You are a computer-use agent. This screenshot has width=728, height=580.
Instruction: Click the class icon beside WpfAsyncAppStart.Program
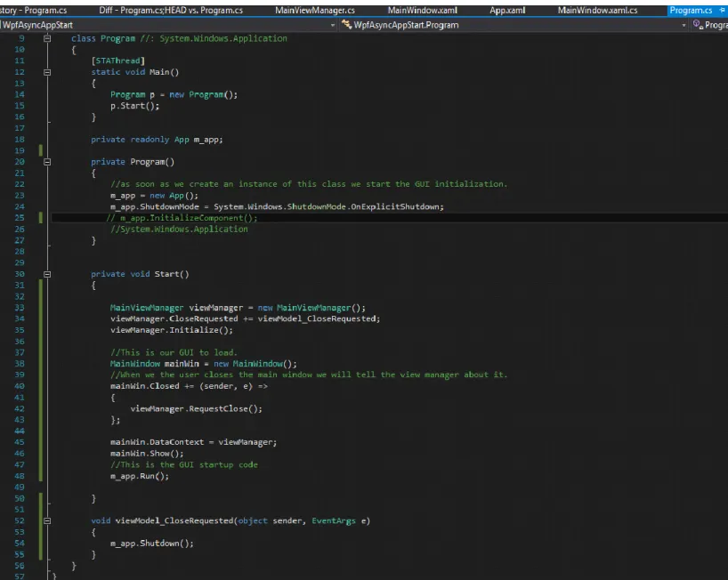[x=346, y=25]
